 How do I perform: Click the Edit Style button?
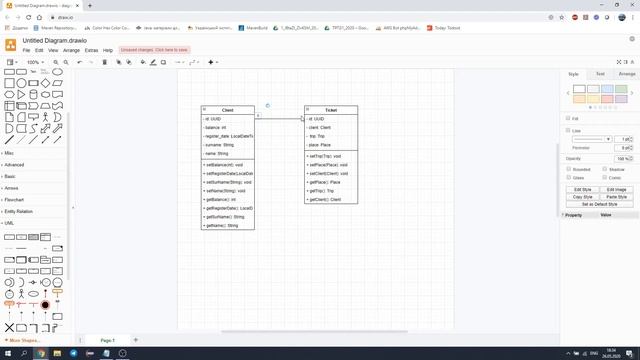582,190
